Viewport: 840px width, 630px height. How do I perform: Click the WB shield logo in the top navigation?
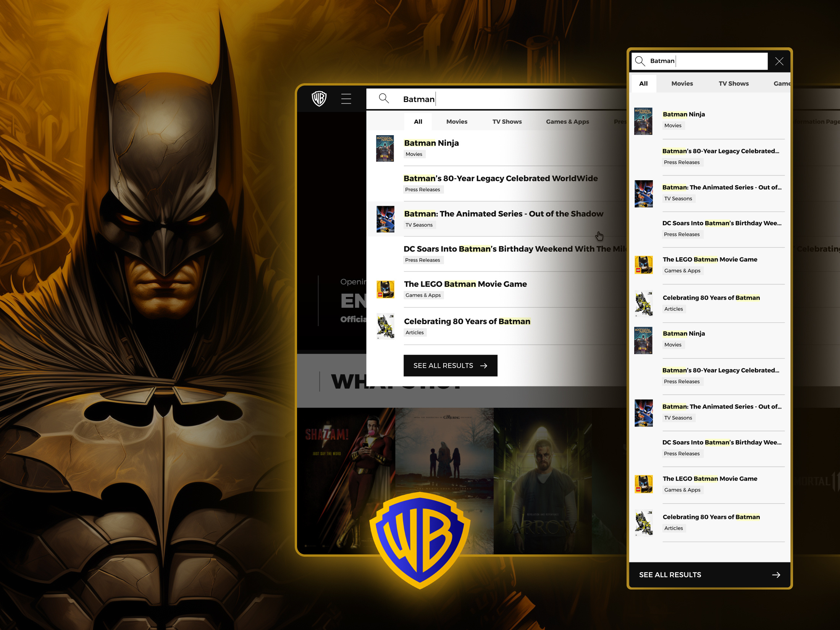coord(320,99)
